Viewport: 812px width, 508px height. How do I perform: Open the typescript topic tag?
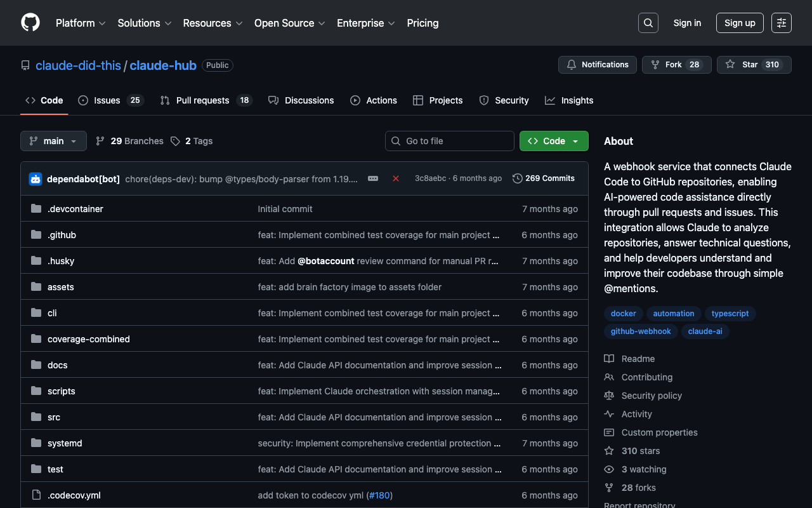click(730, 314)
